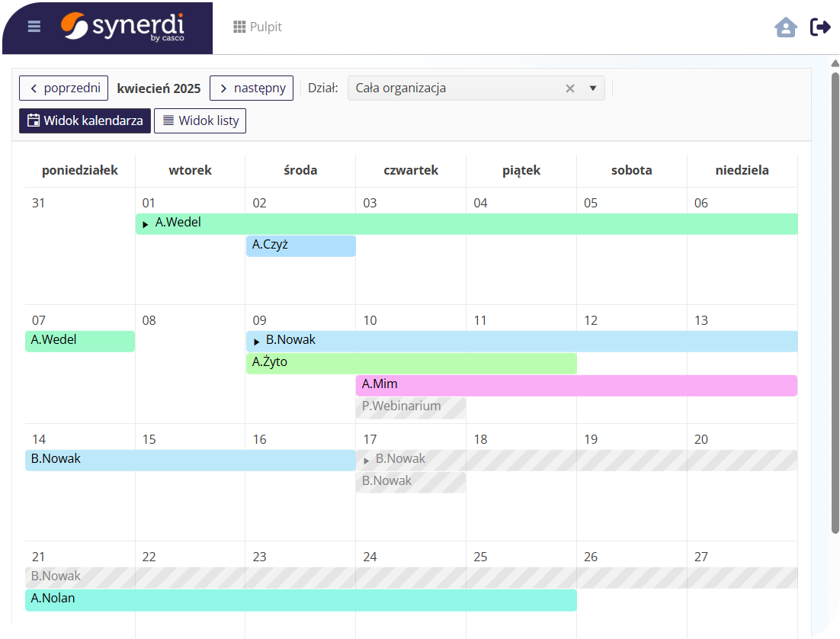This screenshot has width=840, height=639.
Task: Click the logout icon
Action: coord(819,27)
